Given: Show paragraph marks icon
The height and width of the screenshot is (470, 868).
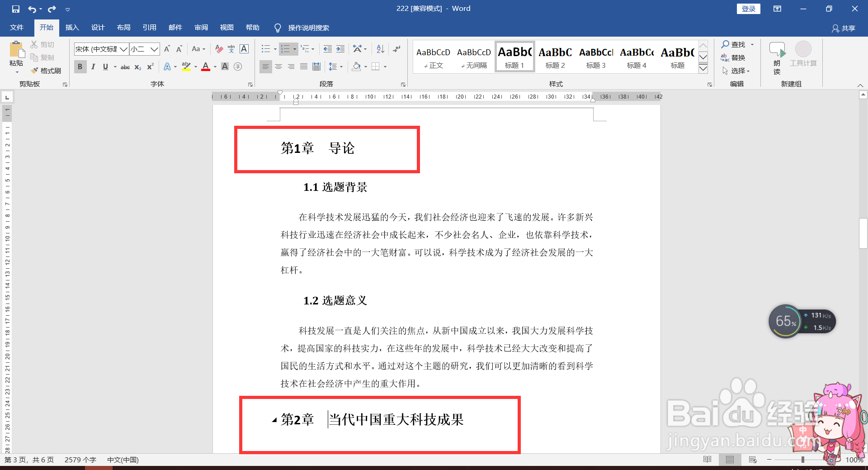Looking at the screenshot, I should click(x=397, y=49).
